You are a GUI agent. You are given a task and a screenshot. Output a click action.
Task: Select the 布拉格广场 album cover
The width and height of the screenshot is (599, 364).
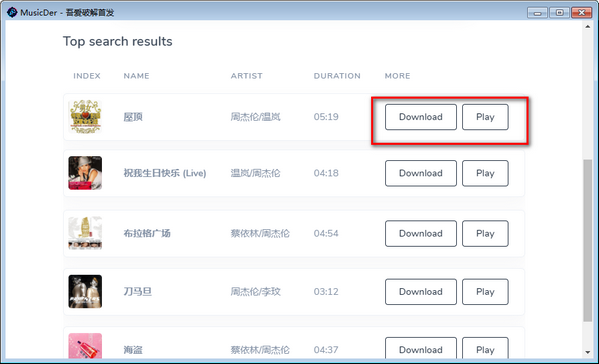(x=85, y=233)
